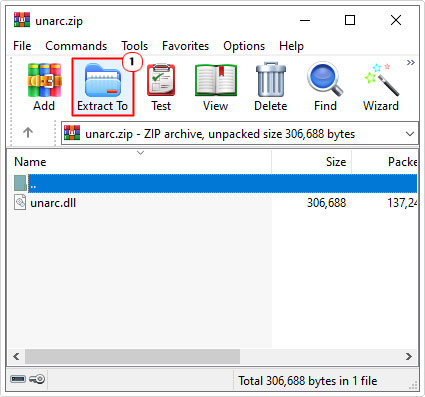Click the drive icon in status bar
The width and height of the screenshot is (425, 397).
click(x=18, y=379)
